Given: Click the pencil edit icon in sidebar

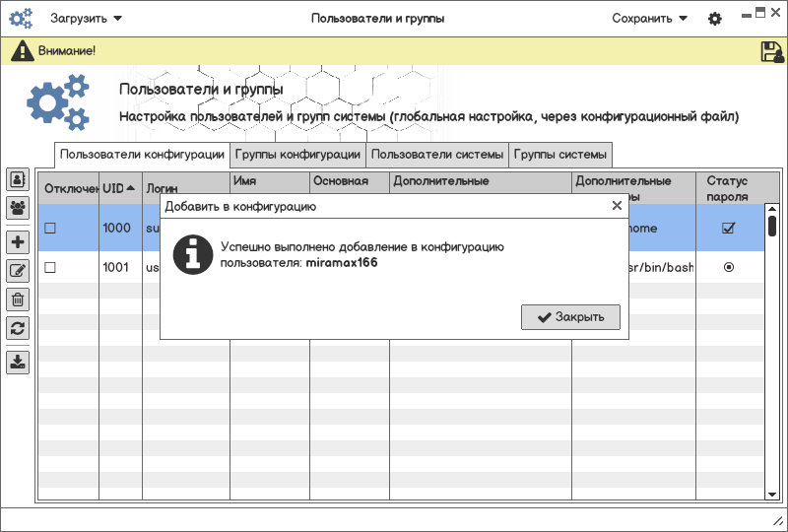Looking at the screenshot, I should tap(18, 271).
